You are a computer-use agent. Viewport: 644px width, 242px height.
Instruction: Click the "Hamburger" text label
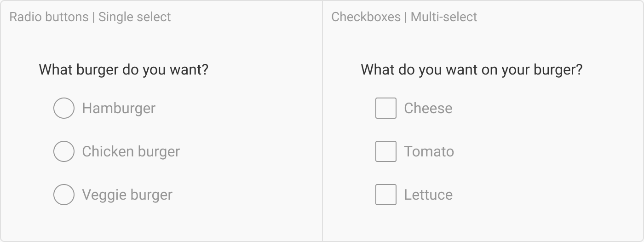coord(119,108)
